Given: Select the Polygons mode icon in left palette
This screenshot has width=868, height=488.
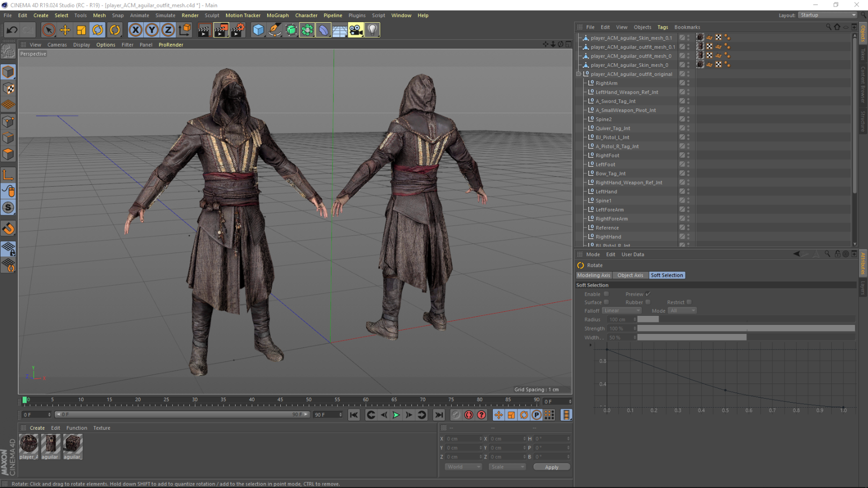Looking at the screenshot, I should pyautogui.click(x=9, y=154).
